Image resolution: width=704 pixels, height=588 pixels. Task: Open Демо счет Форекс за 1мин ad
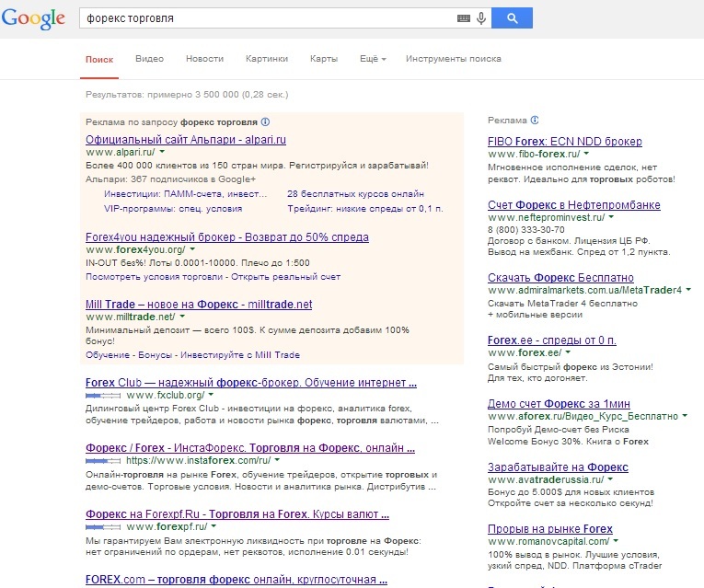559,404
